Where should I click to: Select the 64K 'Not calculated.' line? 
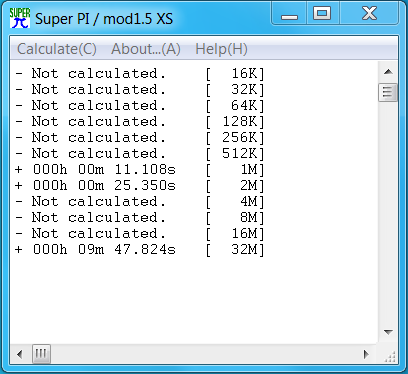tap(140, 106)
